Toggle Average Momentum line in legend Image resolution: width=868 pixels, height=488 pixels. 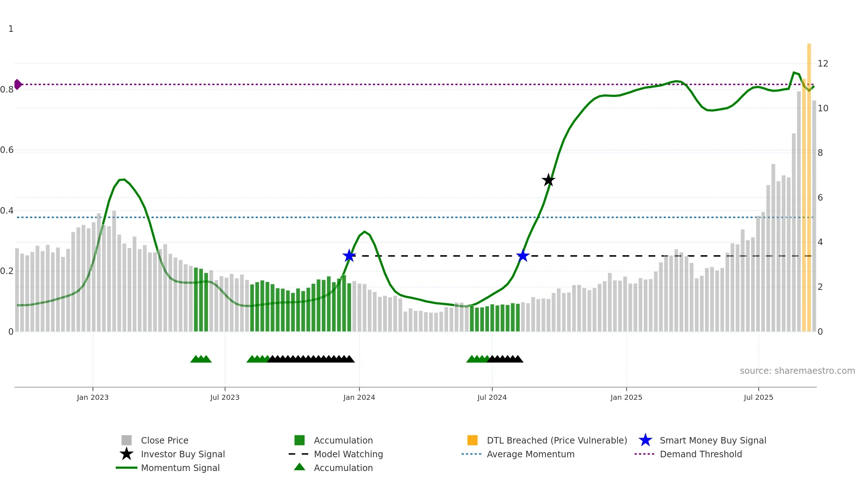pos(531,454)
